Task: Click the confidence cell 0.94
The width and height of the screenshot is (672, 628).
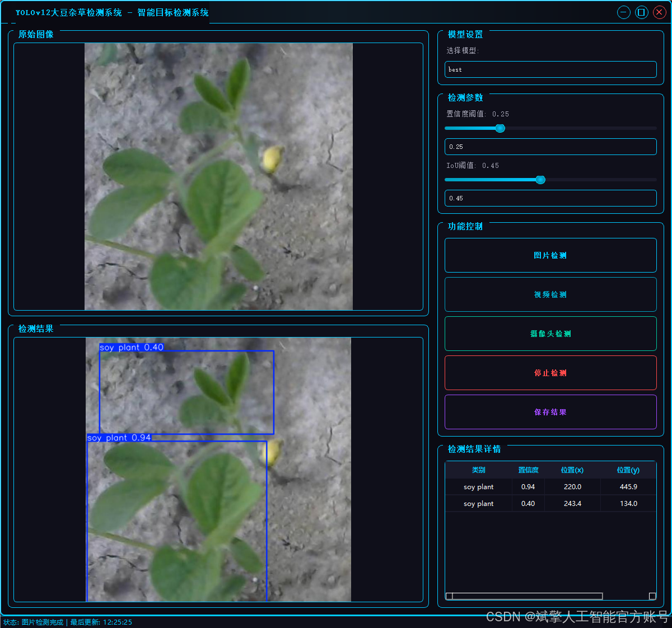Action: (x=528, y=487)
